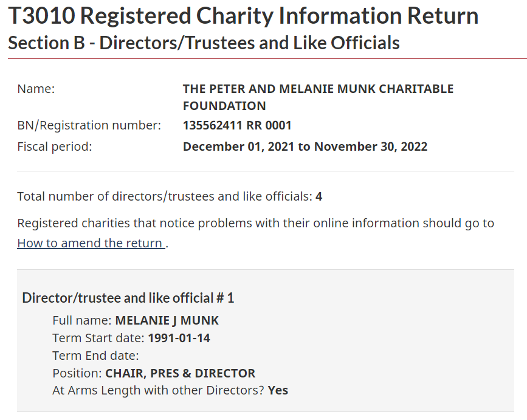The image size is (527, 420).
Task: Open the How to amend the return link
Action: (x=91, y=243)
